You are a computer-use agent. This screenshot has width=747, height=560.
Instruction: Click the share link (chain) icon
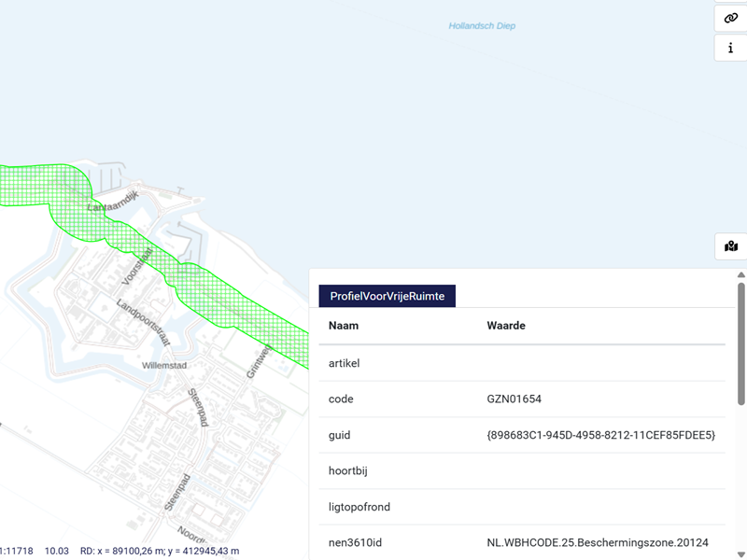730,18
